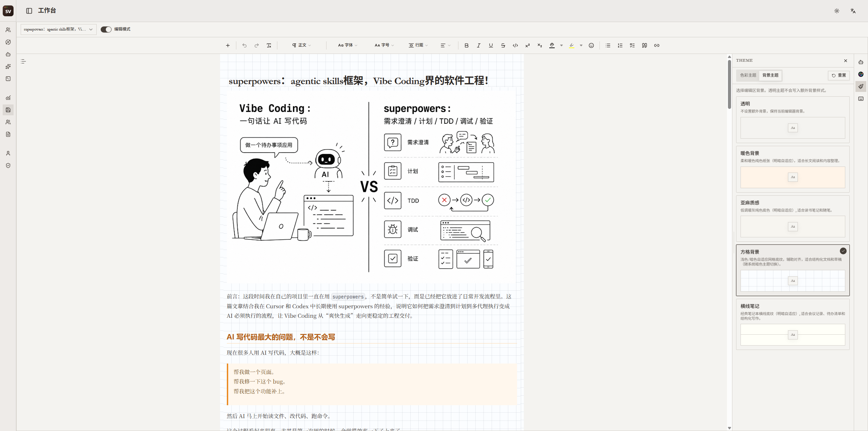Viewport: 868px width, 431px height.
Task: Apply the text color swatch
Action: [552, 45]
